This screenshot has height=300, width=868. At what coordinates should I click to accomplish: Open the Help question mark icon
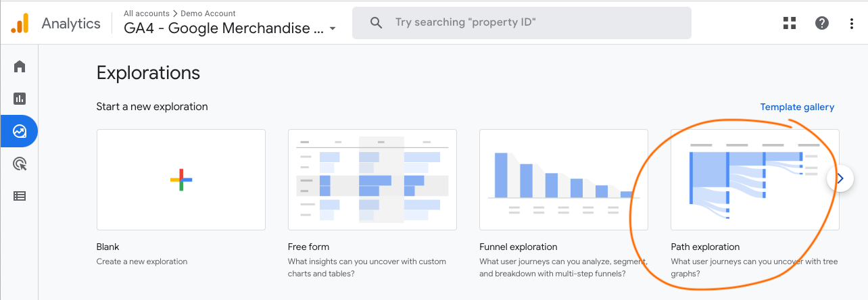[x=822, y=23]
